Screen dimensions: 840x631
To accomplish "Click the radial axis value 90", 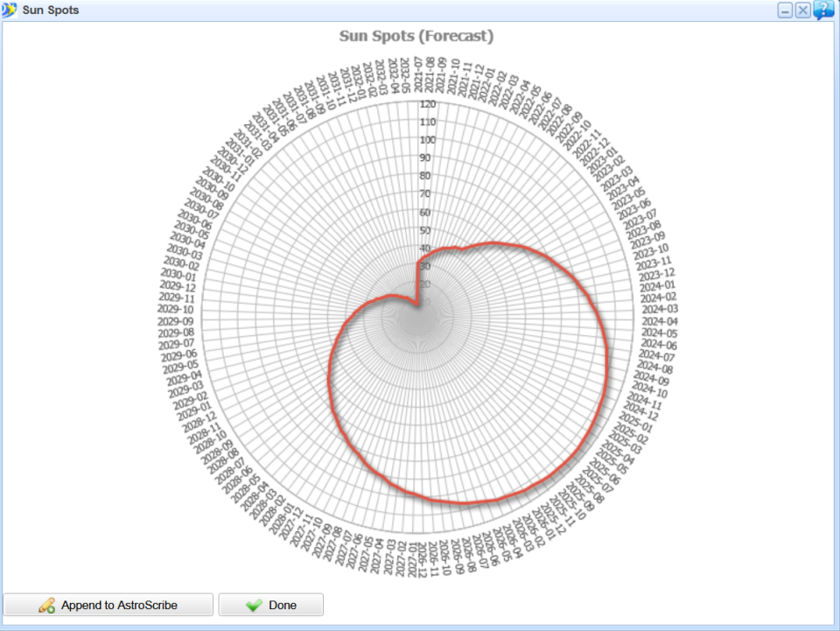I will 425,158.
